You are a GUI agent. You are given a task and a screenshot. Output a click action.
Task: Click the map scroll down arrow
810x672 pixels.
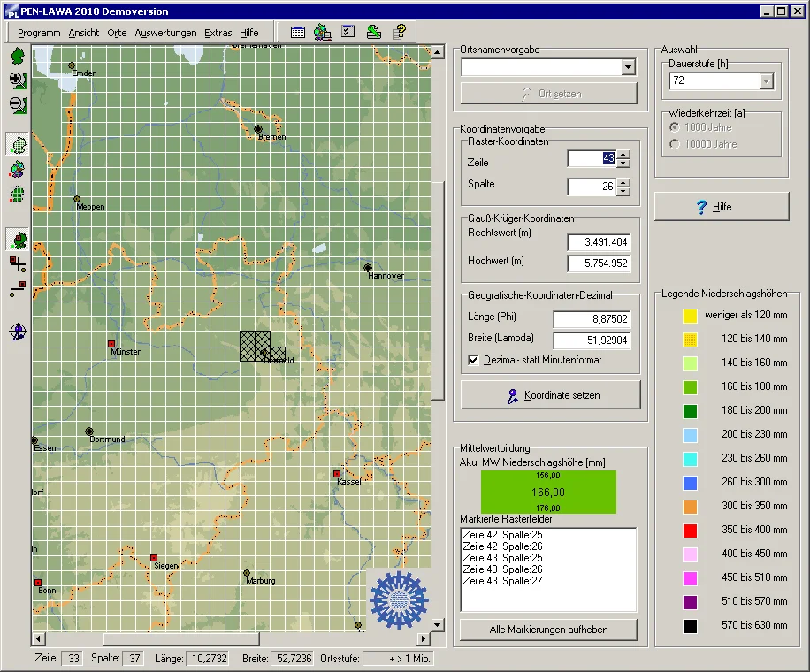point(438,625)
